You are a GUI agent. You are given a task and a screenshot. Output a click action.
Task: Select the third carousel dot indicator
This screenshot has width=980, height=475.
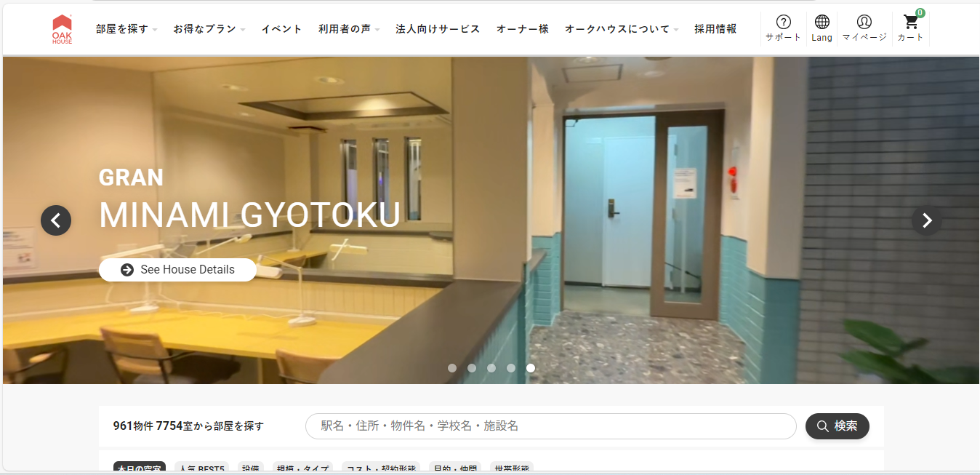point(491,368)
